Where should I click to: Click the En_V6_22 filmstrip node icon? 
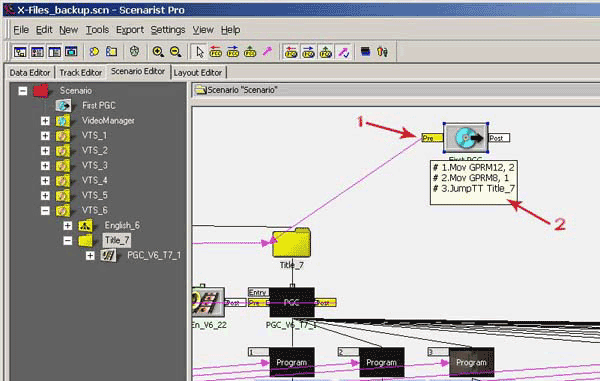pyautogui.click(x=208, y=302)
